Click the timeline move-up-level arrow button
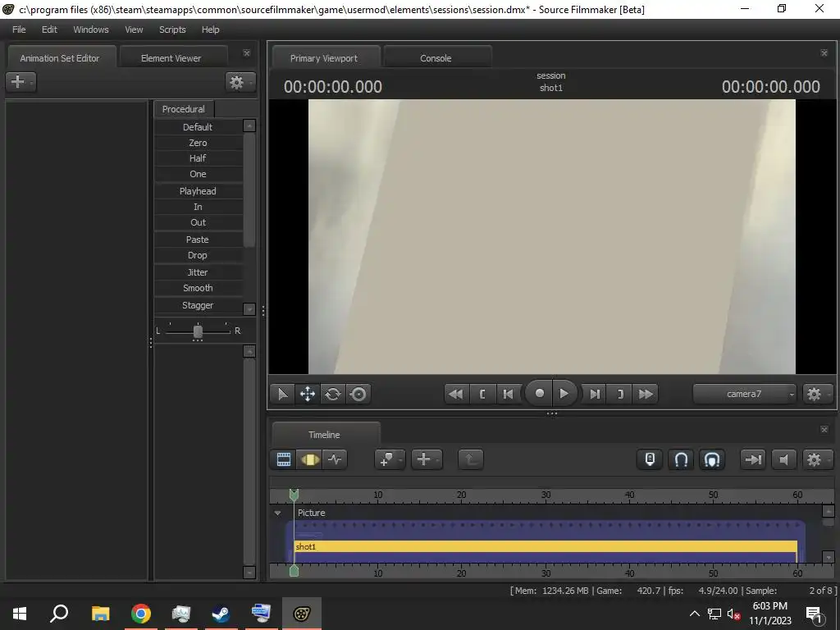Viewport: 840px width, 630px height. click(x=471, y=459)
